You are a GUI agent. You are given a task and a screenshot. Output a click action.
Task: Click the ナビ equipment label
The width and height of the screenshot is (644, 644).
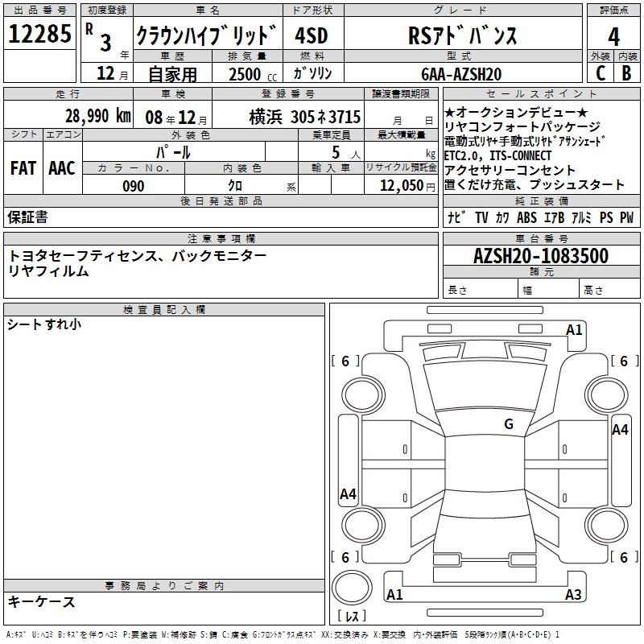point(456,217)
